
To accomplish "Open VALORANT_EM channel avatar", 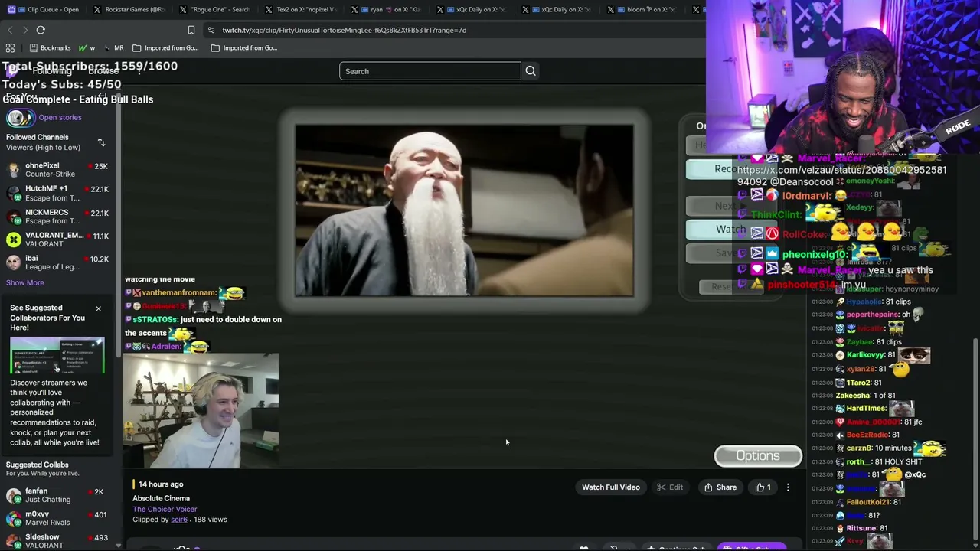I will point(13,240).
